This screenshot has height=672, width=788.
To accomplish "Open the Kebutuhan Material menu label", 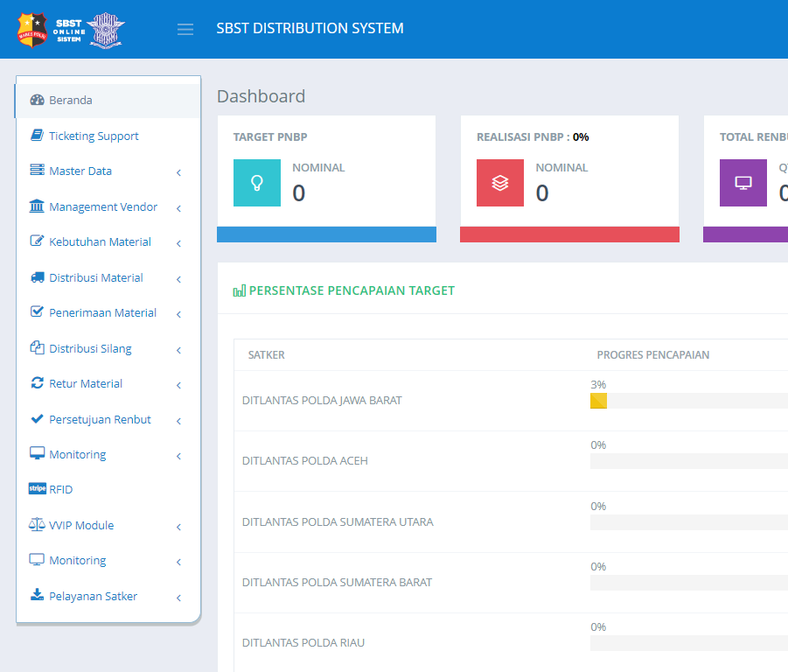I will click(100, 241).
